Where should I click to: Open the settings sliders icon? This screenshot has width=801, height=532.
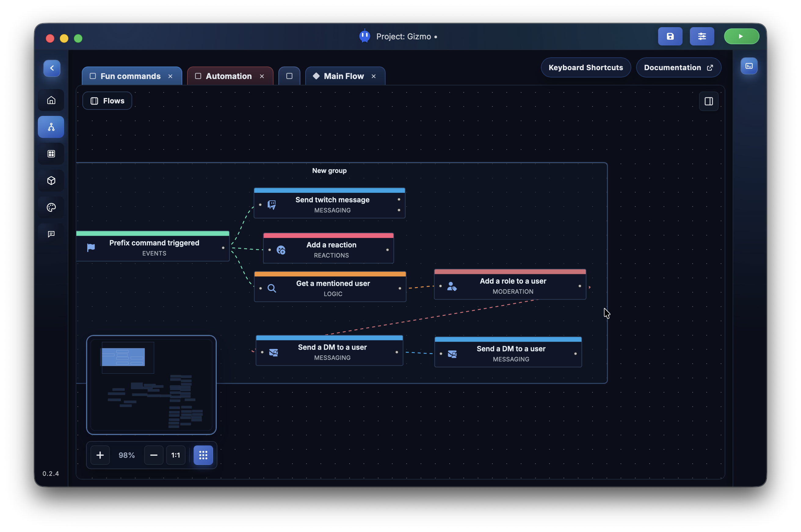pyautogui.click(x=701, y=36)
